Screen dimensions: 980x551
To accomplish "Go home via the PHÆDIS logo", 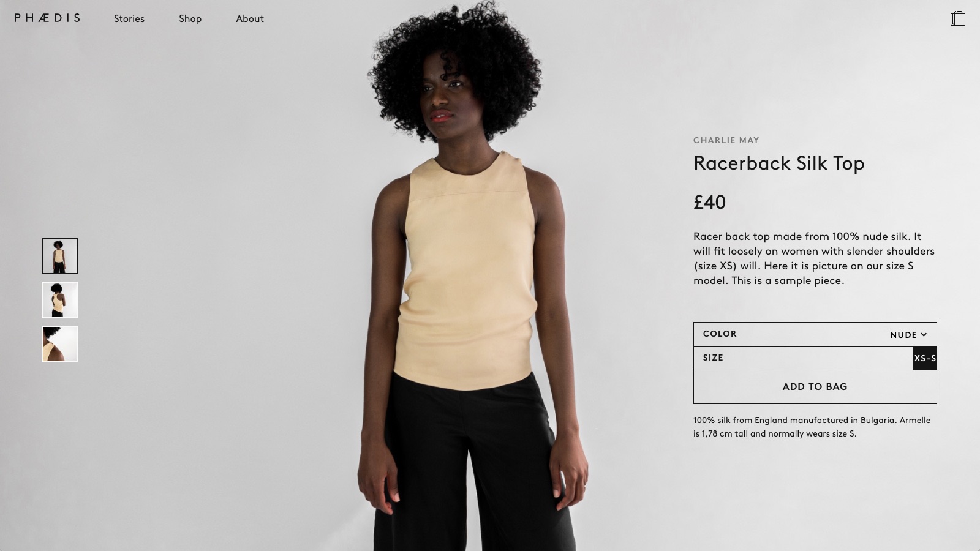I will (47, 18).
